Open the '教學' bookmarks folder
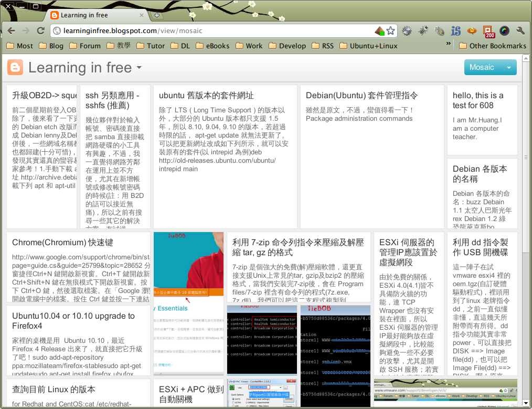 point(119,46)
